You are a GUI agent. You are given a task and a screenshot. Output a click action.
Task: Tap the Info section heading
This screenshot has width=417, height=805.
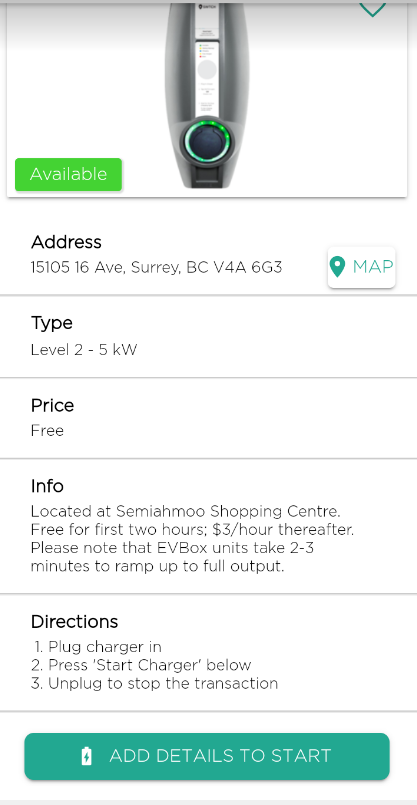click(x=47, y=486)
